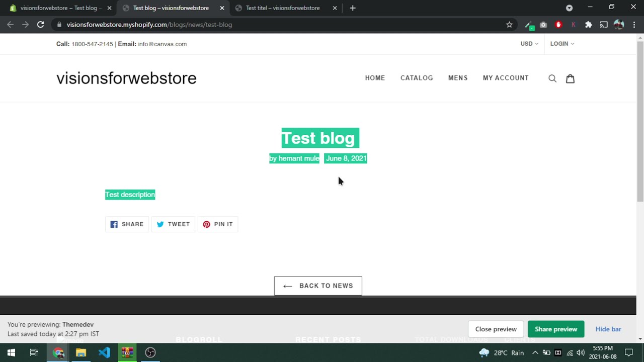Open the notification action center
The image size is (644, 362).
click(x=629, y=352)
